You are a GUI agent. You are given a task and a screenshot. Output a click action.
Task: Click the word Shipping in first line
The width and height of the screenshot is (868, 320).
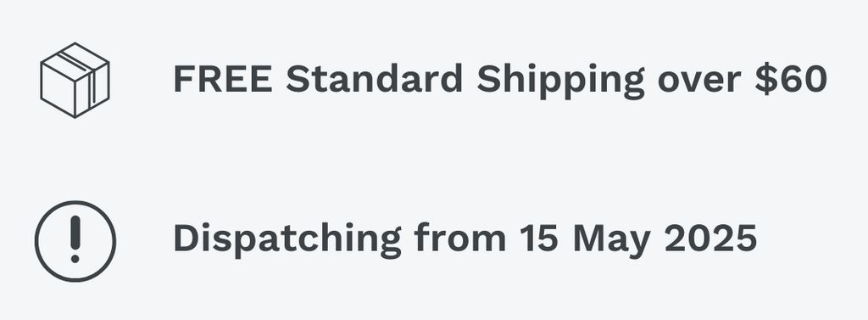tap(561, 81)
